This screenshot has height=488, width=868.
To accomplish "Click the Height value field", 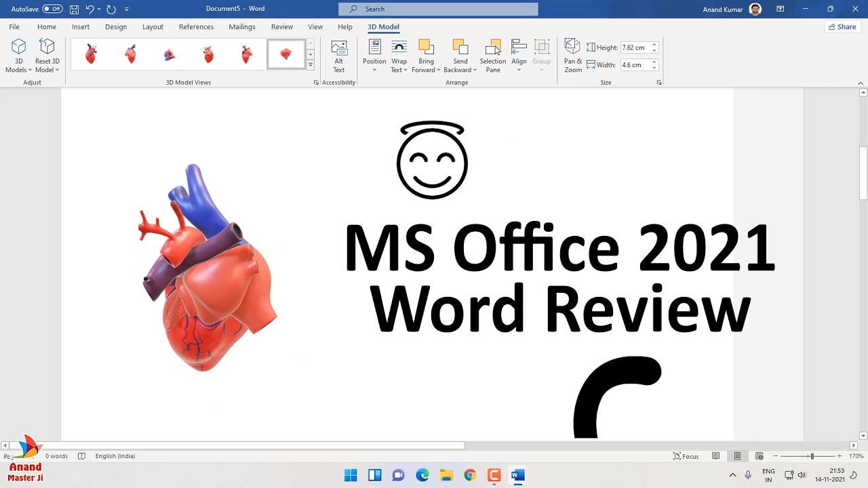I will 635,47.
